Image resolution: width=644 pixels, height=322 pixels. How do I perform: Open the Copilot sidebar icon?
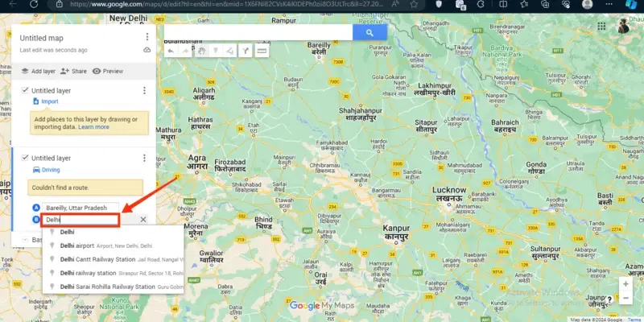pyautogui.click(x=631, y=4)
